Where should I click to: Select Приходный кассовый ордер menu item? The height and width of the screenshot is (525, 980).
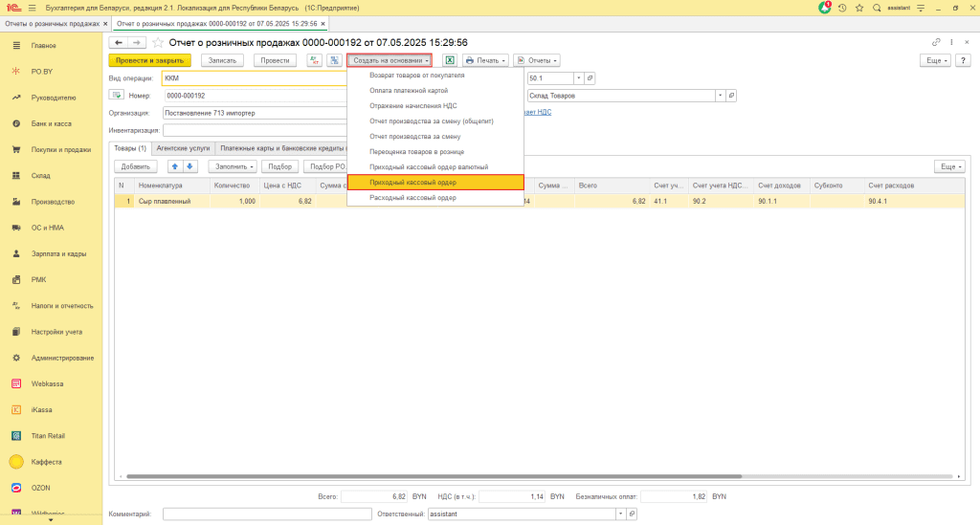pos(434,182)
